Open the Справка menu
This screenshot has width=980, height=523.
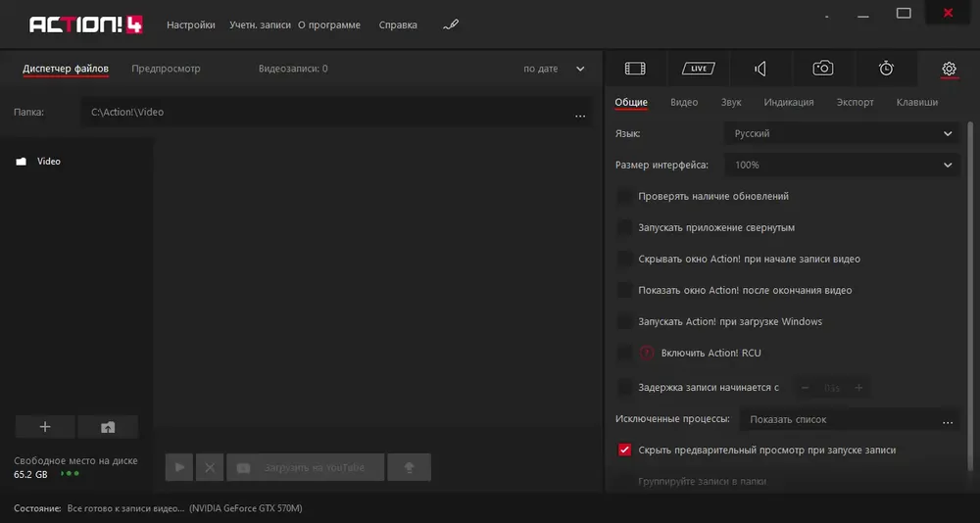398,25
